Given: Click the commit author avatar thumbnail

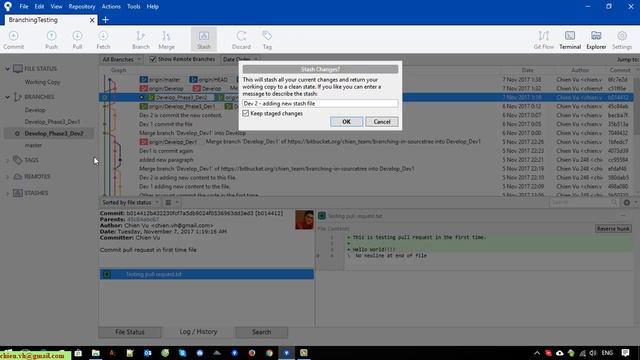Looking at the screenshot, I should click(304, 220).
